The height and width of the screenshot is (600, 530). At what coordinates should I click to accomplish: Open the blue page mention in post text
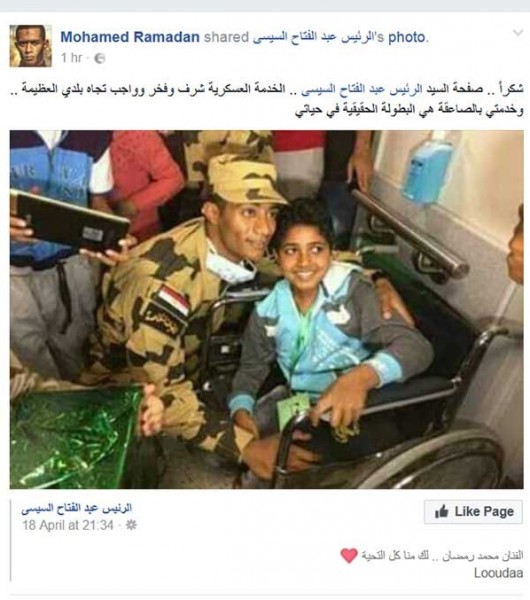pos(362,90)
